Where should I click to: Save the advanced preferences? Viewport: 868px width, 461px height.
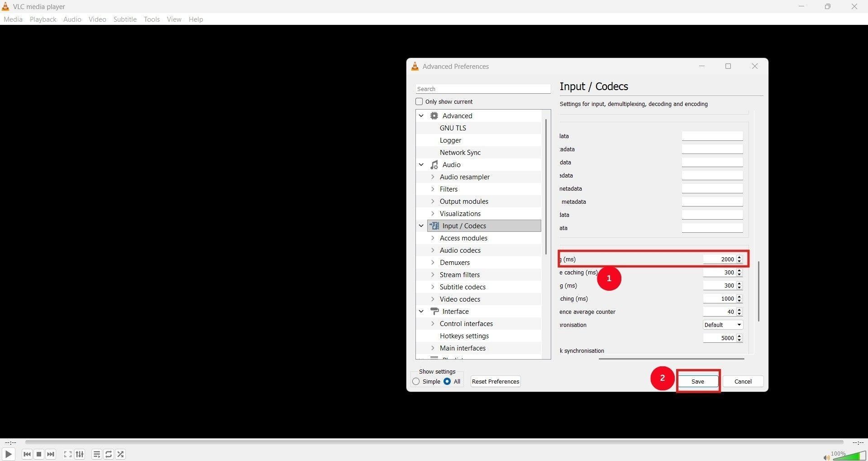pos(698,382)
